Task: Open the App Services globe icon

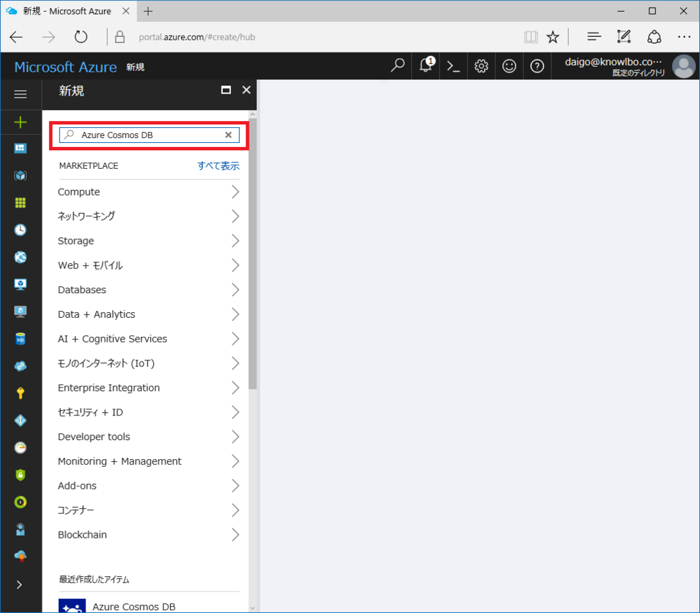Action: coord(21,257)
